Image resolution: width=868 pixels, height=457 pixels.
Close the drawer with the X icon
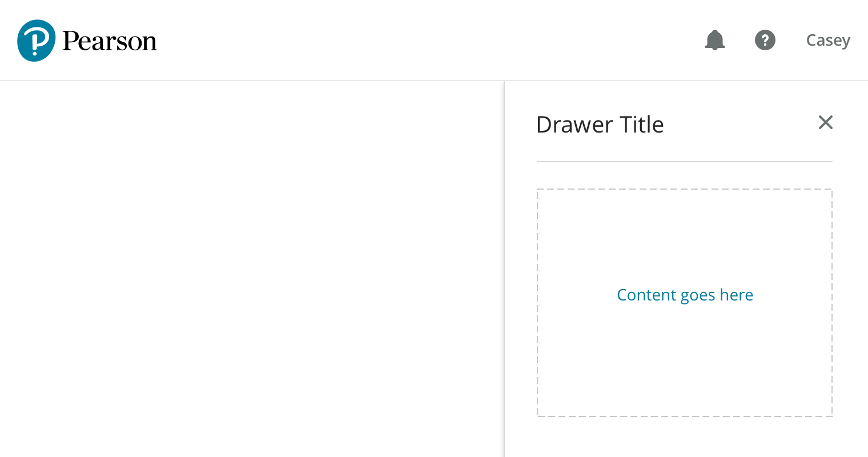[825, 122]
